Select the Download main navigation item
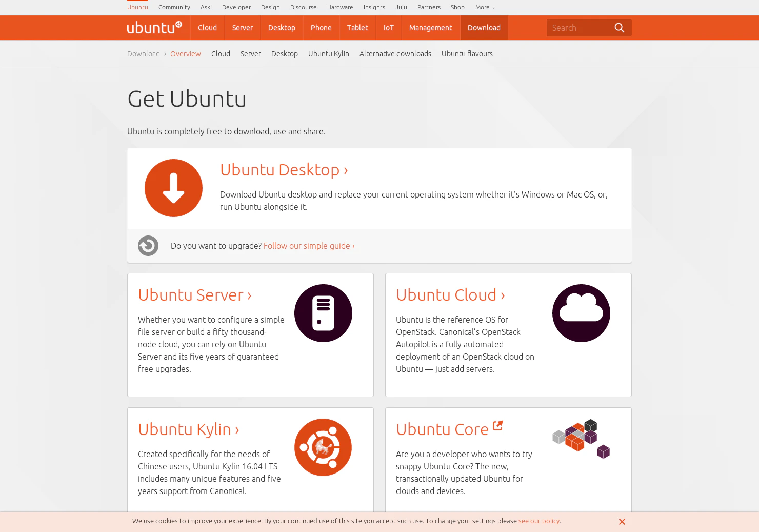 tap(484, 28)
